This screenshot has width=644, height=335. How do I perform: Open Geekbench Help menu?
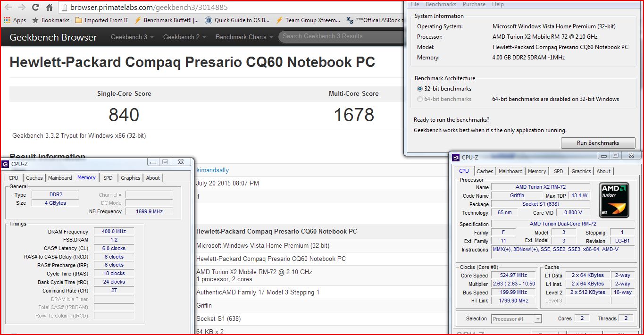point(498,4)
